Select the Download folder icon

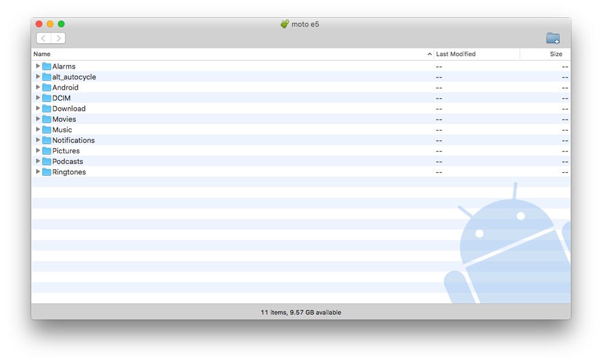tap(46, 108)
